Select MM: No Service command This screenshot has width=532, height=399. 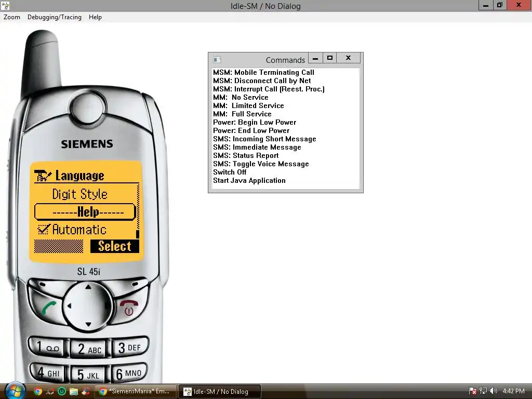[241, 97]
